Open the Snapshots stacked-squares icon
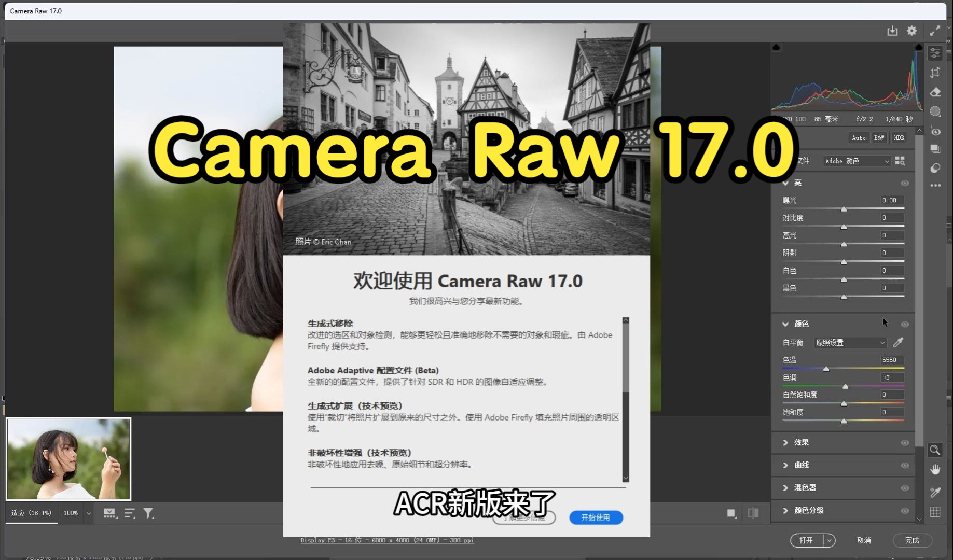Viewport: 953px width, 560px height. pos(935,149)
